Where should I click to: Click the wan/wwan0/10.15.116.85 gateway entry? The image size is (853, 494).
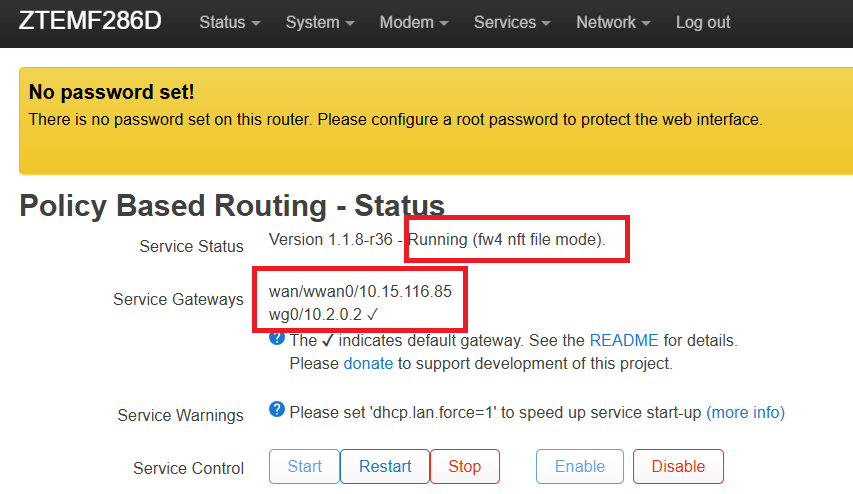[x=360, y=292]
